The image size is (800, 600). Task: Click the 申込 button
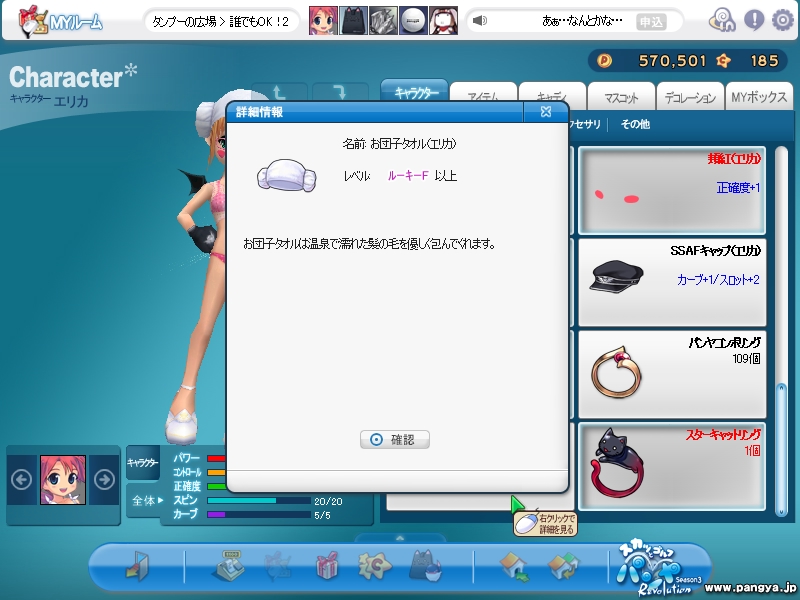(x=651, y=22)
